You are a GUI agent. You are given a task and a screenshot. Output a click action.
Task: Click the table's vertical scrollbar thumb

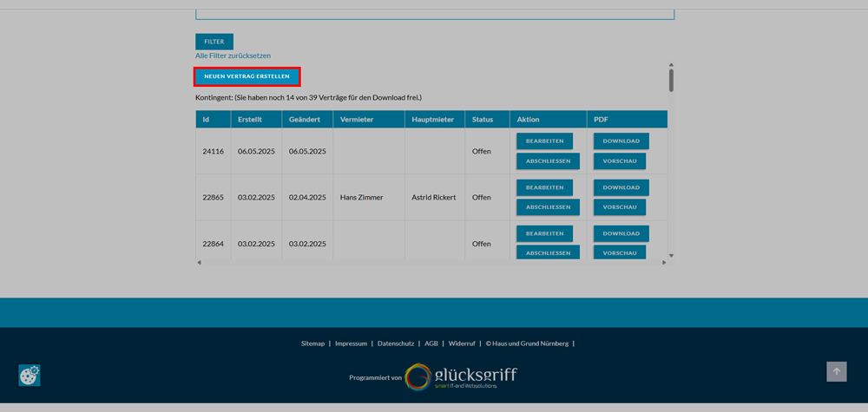(671, 80)
